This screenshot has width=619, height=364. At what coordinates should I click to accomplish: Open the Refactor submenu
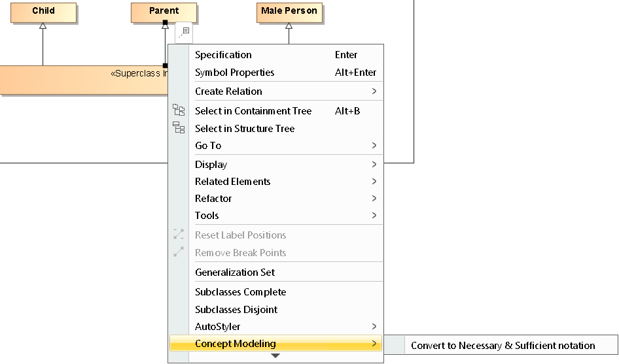click(x=213, y=199)
